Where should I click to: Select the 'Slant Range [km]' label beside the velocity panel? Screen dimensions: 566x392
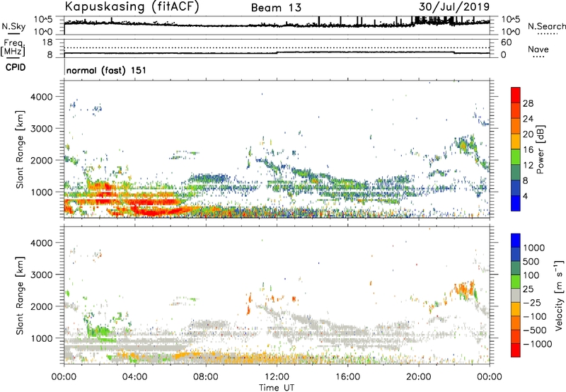coord(20,296)
